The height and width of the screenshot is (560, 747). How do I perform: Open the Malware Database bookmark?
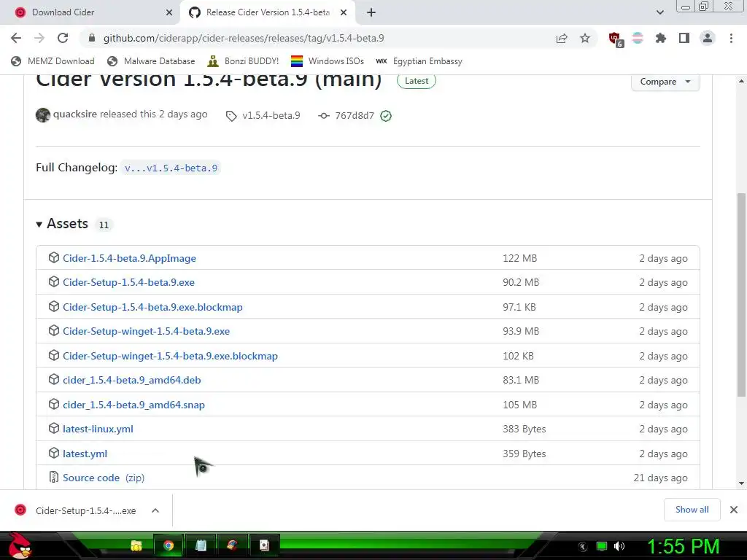tap(152, 61)
